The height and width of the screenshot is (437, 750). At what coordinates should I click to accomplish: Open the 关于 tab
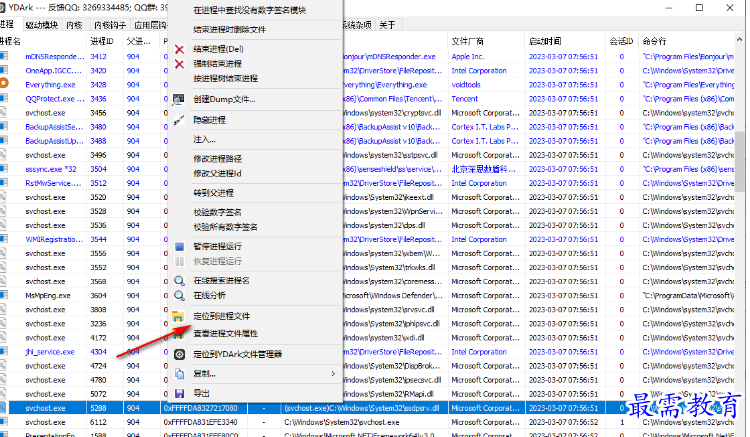point(387,25)
